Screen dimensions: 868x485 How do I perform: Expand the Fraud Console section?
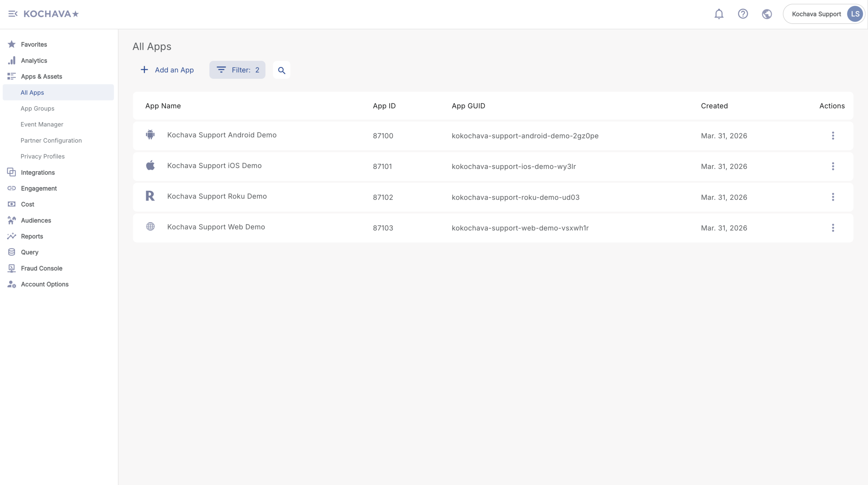[41, 268]
